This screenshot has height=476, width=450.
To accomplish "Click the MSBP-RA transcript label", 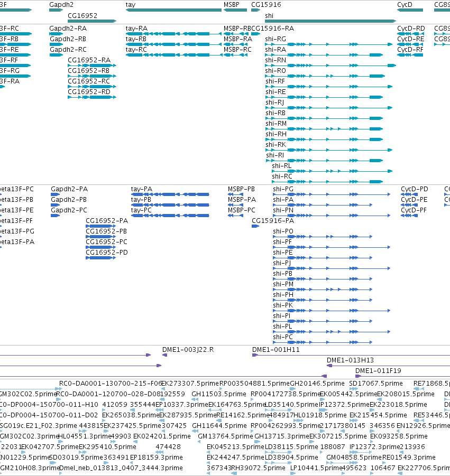I will (237, 39).
